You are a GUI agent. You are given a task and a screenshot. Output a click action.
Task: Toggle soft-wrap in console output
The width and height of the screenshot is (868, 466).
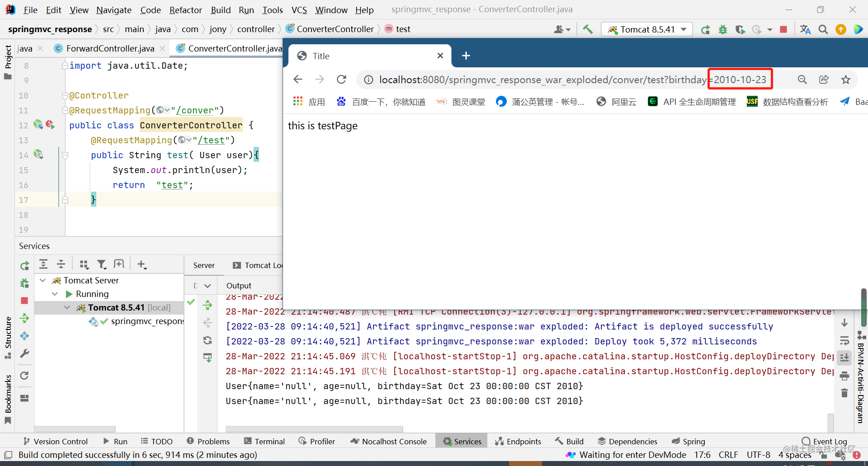844,340
